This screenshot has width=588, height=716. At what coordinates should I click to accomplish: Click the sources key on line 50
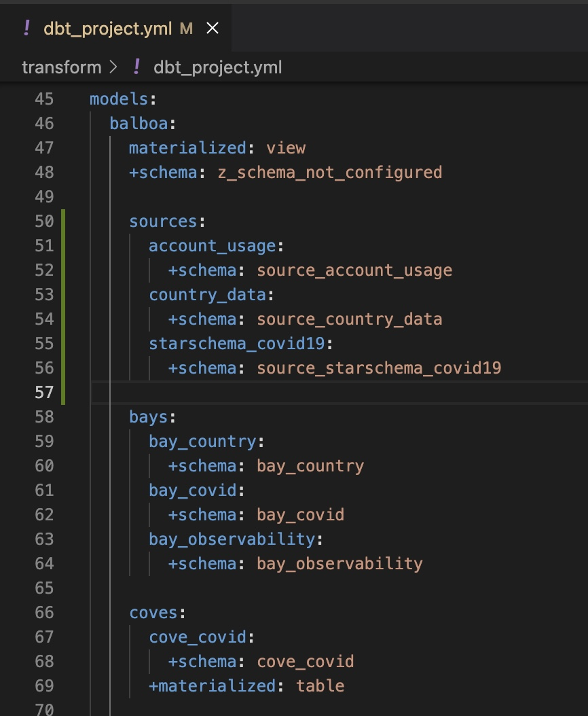coord(163,221)
